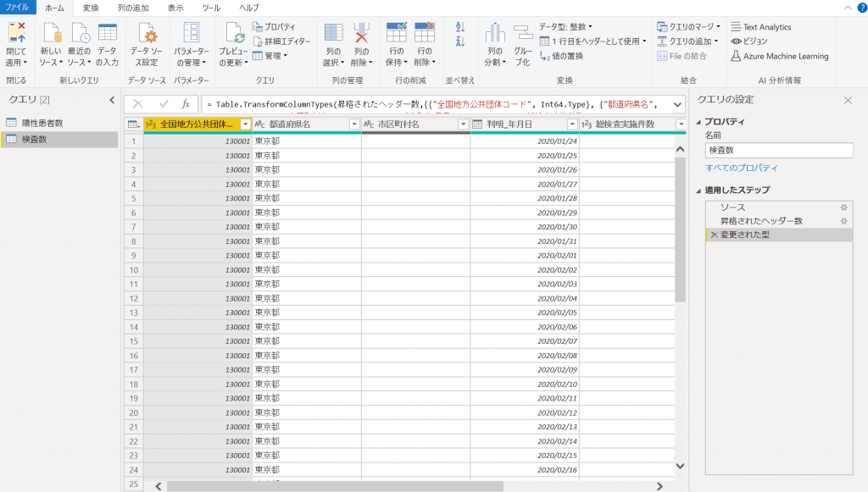This screenshot has width=868, height=492.
Task: Click Keep Rows (行の保持) icon
Action: pos(397,33)
